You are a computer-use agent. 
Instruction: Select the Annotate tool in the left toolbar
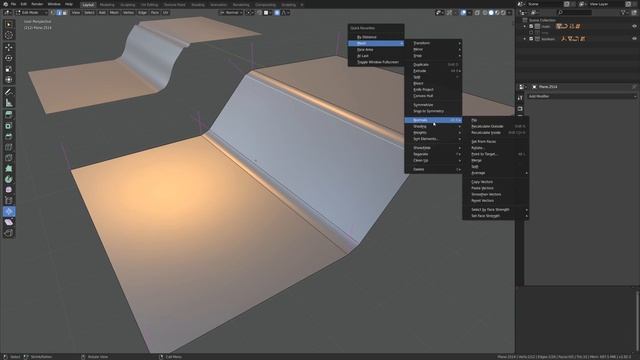coord(9,92)
